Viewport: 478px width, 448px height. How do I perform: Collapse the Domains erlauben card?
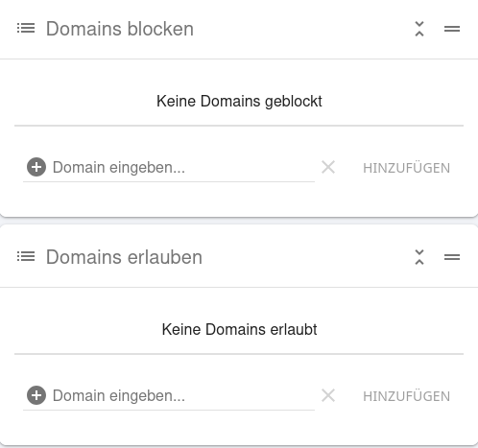point(419,257)
